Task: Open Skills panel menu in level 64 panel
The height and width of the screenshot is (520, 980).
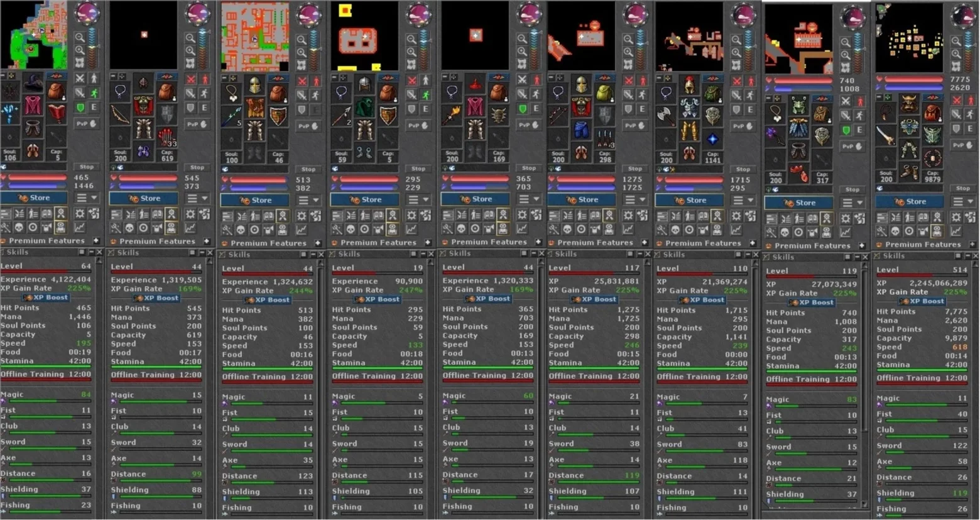Action: tap(82, 252)
